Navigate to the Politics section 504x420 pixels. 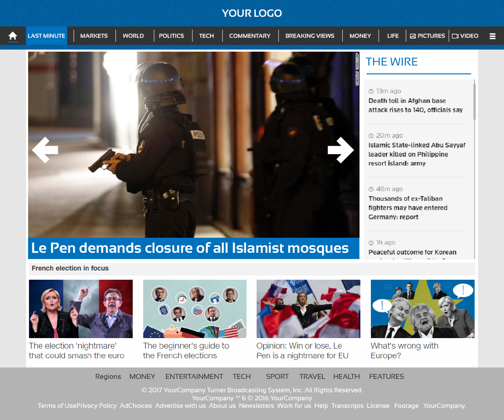point(171,36)
